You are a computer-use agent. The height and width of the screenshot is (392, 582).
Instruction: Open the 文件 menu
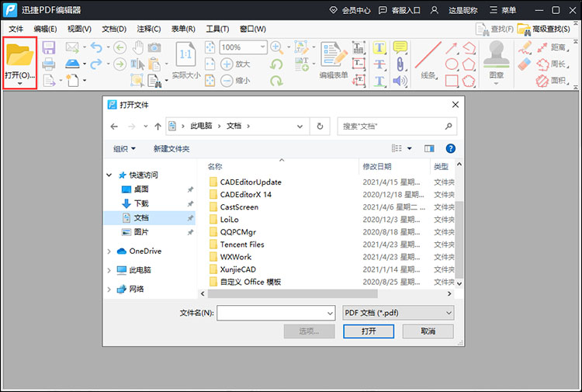click(16, 29)
